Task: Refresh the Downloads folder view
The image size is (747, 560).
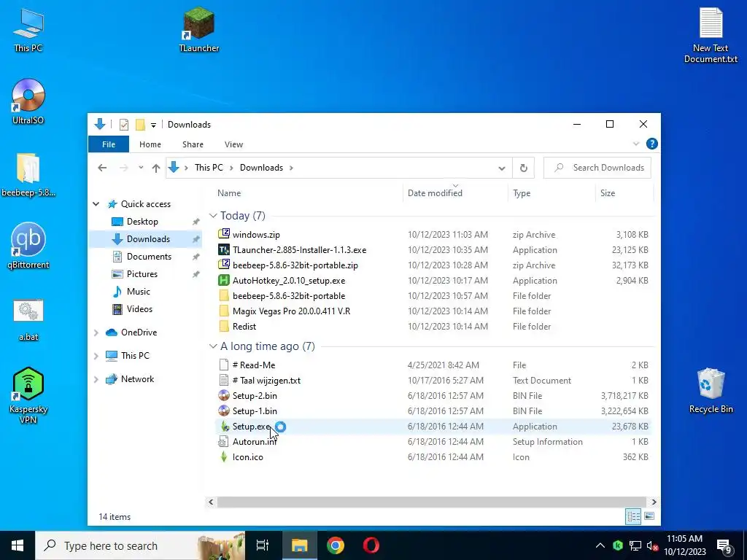Action: (523, 168)
